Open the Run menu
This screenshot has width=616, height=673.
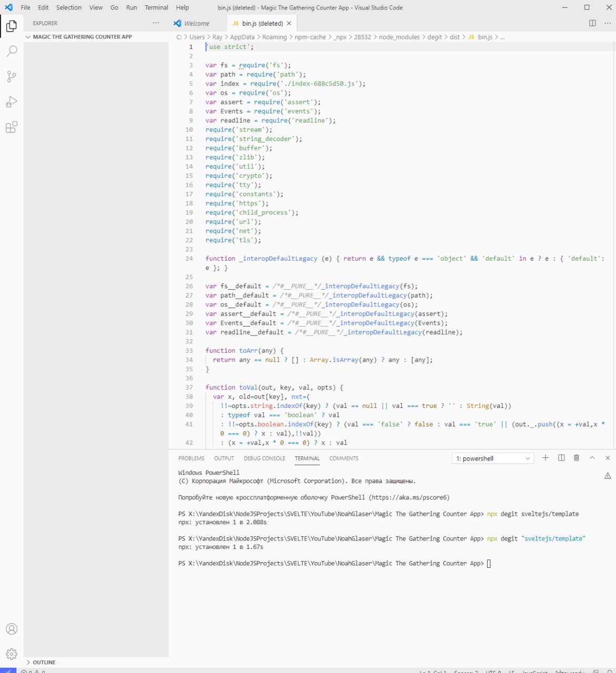[x=132, y=7]
